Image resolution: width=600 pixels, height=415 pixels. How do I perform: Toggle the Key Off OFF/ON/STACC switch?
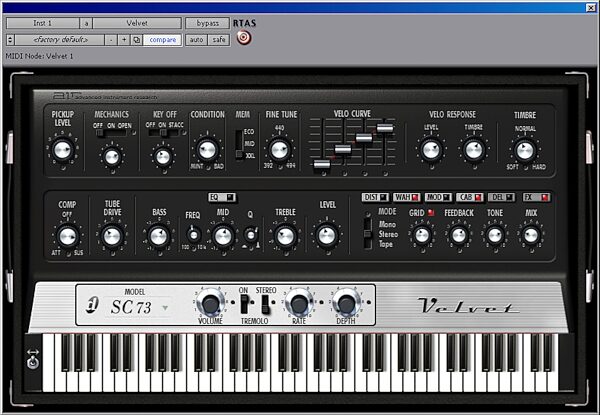(x=163, y=132)
